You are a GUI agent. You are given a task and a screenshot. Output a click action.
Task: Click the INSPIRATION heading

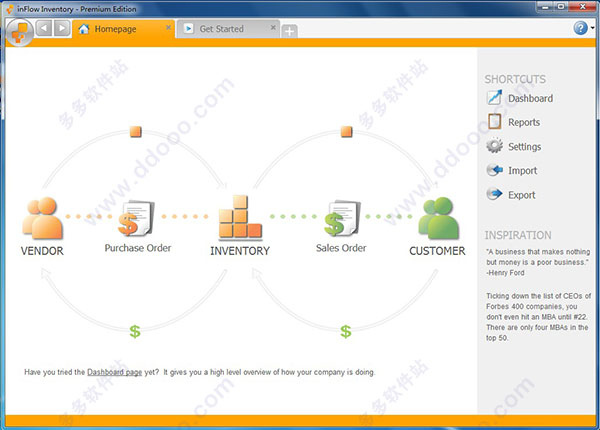518,235
